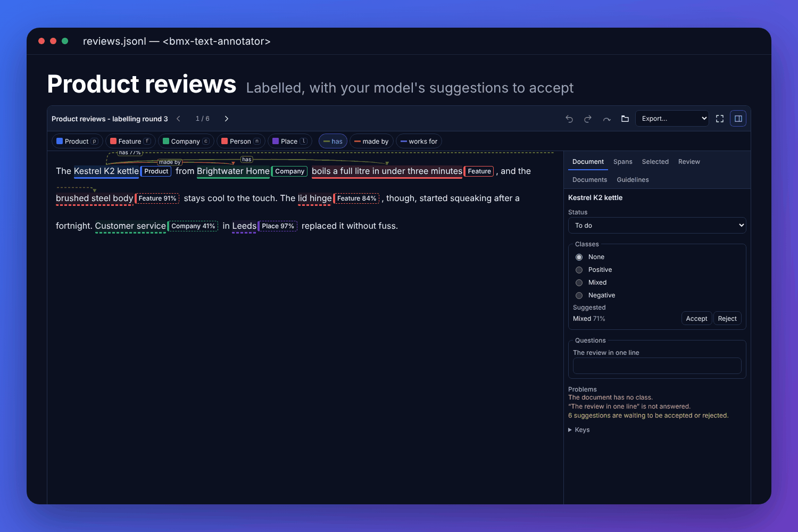Screen dimensions: 798x532
Task: Click the curved-arrow icon beside redo
Action: pyautogui.click(x=606, y=119)
